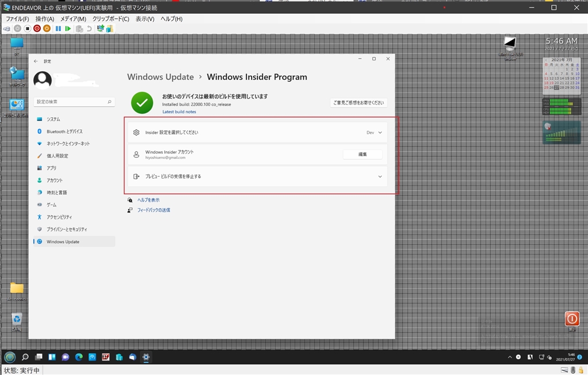This screenshot has height=375, width=588.
Task: Click the Share/resources toolbar icon at toolbar end
Action: [110, 29]
